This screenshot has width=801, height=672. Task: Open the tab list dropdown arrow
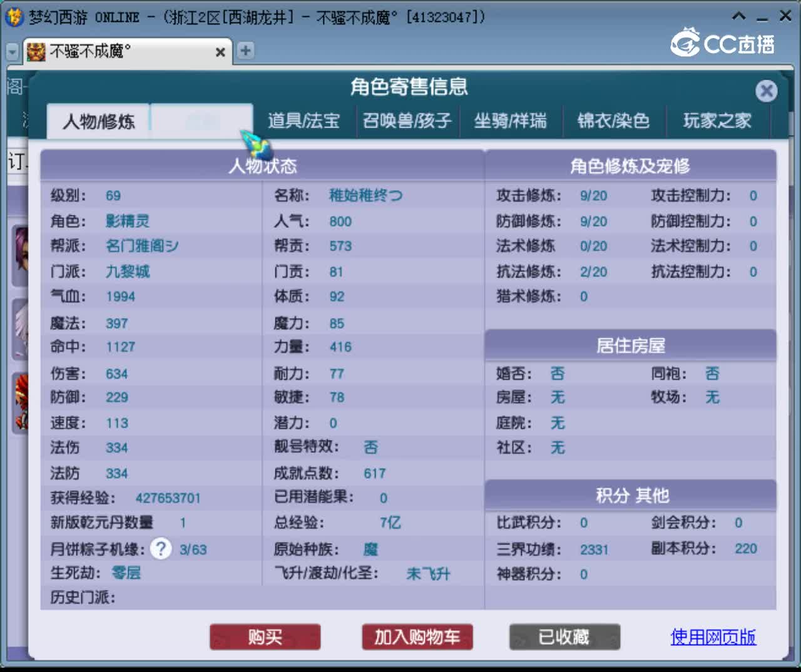[x=12, y=51]
